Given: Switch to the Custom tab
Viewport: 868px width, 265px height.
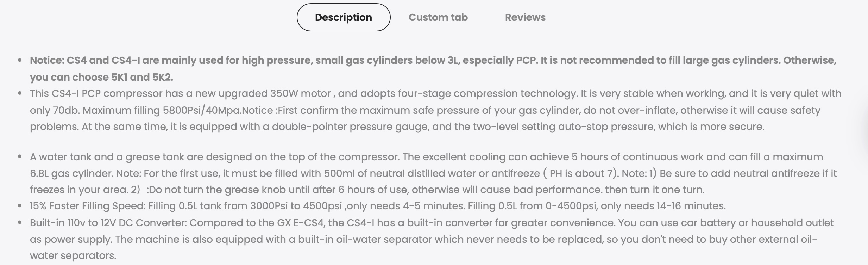Looking at the screenshot, I should 438,17.
